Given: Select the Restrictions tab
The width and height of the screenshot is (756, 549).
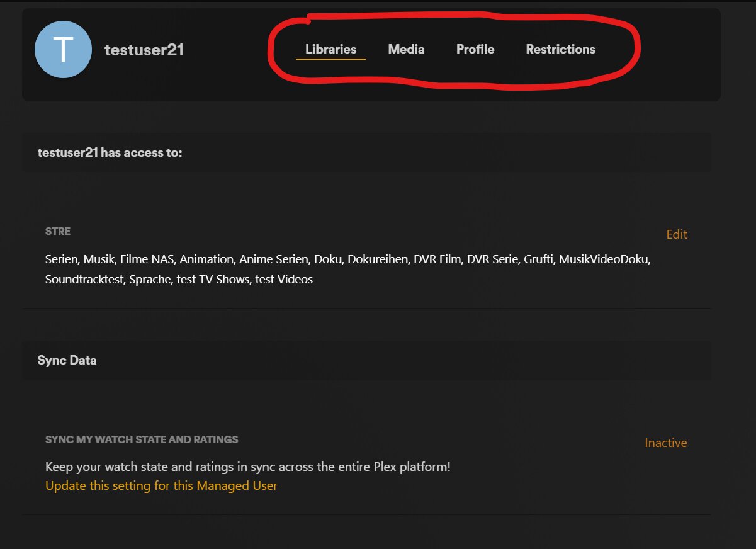Looking at the screenshot, I should click(x=560, y=49).
